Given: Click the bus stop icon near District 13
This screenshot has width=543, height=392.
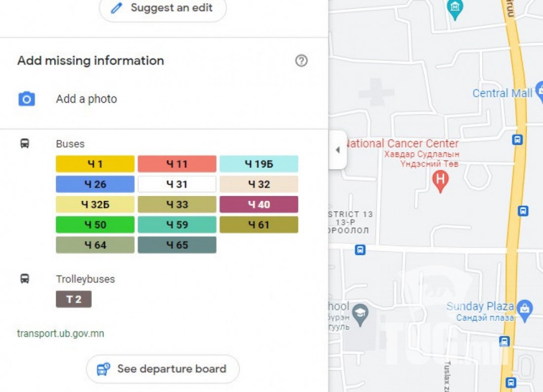Looking at the screenshot, I should point(360,250).
